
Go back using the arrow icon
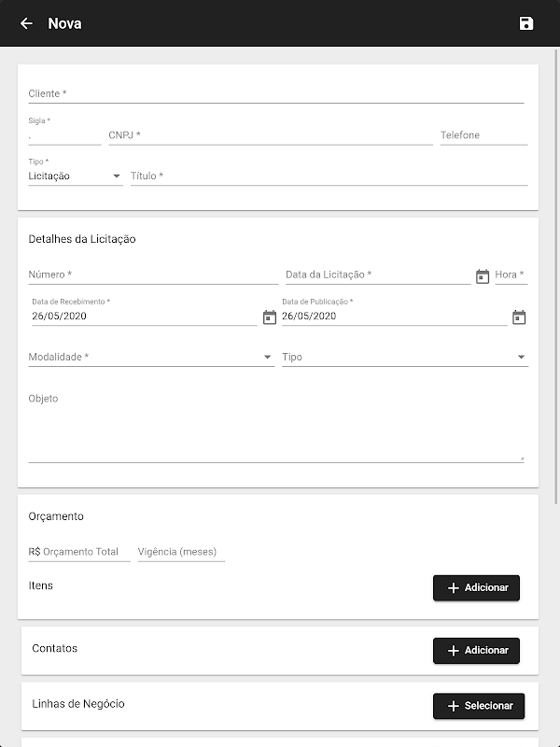[26, 23]
